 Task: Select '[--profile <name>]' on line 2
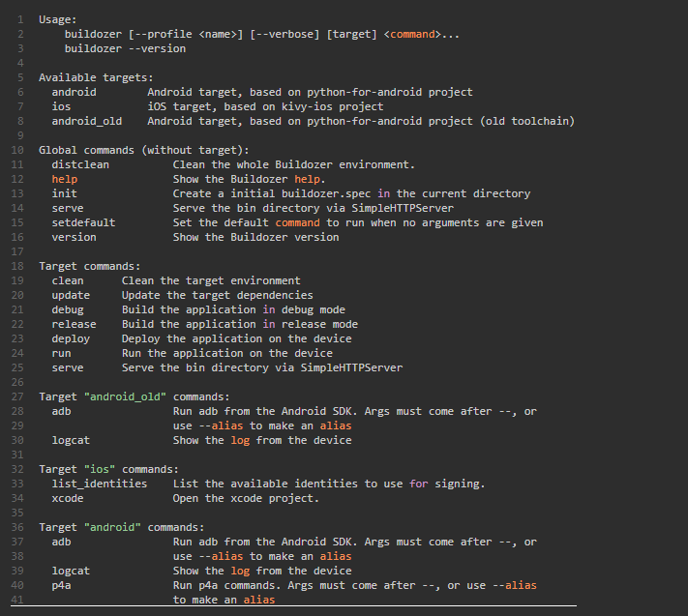(186, 34)
